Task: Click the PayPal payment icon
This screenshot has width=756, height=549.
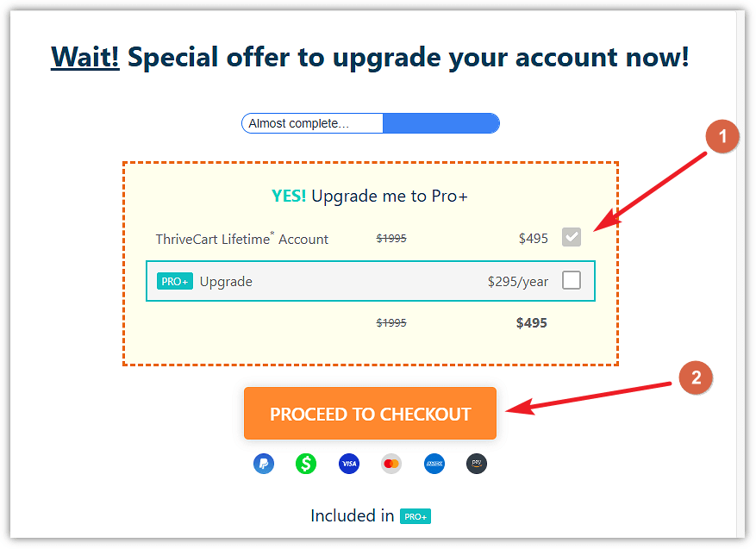Action: [x=264, y=464]
